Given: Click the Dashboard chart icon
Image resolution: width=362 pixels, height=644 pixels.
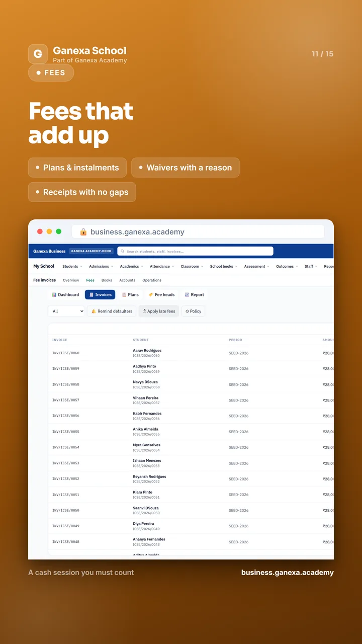Looking at the screenshot, I should click(54, 295).
